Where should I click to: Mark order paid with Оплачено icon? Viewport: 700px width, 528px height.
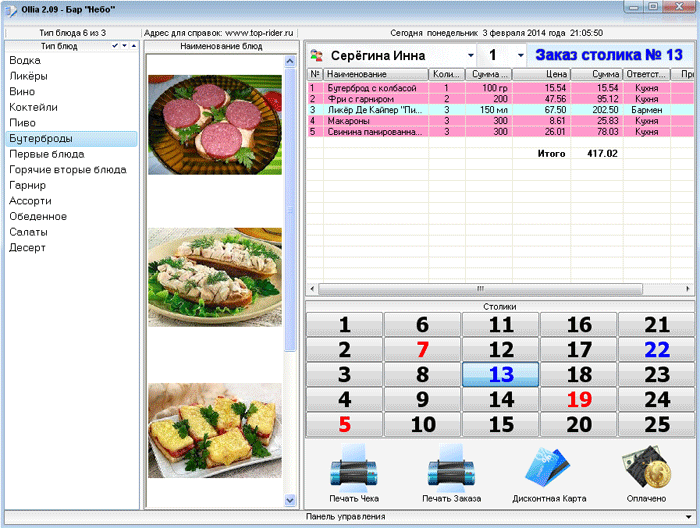tap(646, 467)
